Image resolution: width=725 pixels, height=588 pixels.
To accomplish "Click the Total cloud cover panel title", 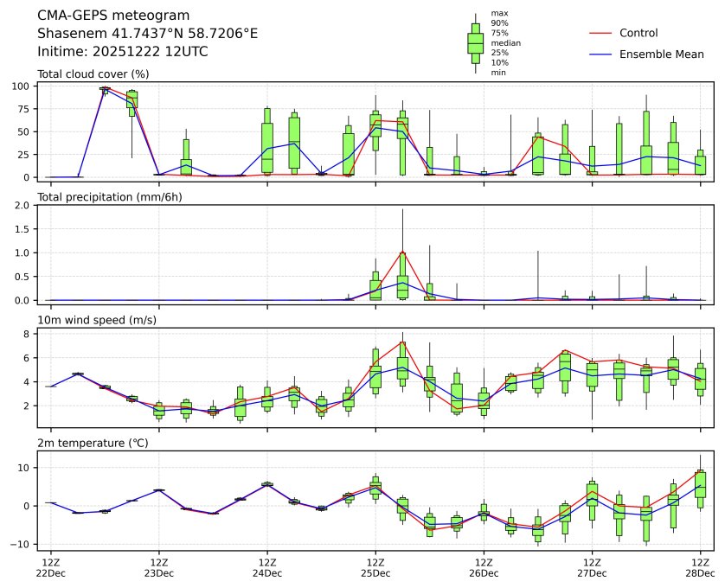I will pyautogui.click(x=93, y=74).
